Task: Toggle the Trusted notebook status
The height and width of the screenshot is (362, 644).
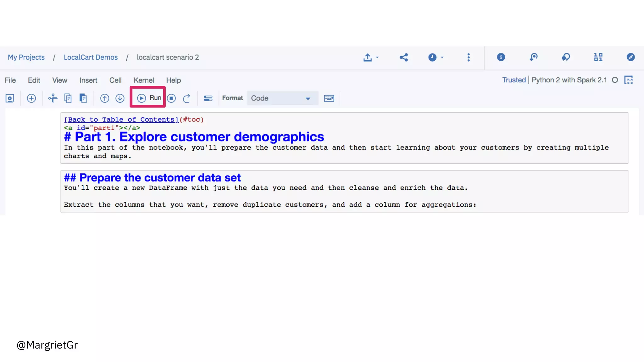Action: (514, 80)
